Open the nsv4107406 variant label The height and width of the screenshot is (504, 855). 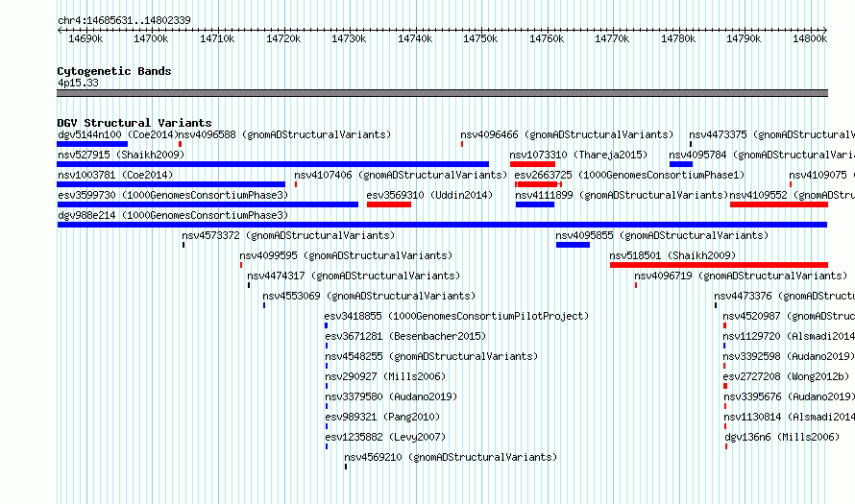pyautogui.click(x=401, y=175)
